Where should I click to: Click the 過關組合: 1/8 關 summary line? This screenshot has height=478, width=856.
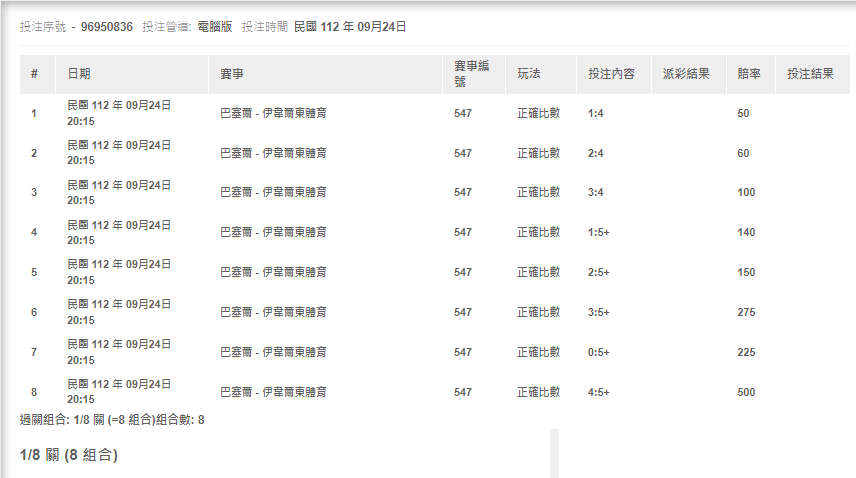pos(112,420)
